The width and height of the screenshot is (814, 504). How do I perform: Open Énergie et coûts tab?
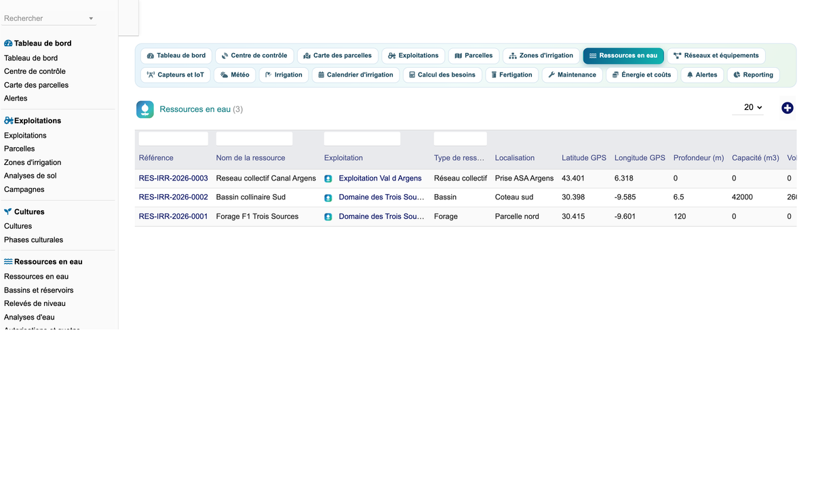642,75
